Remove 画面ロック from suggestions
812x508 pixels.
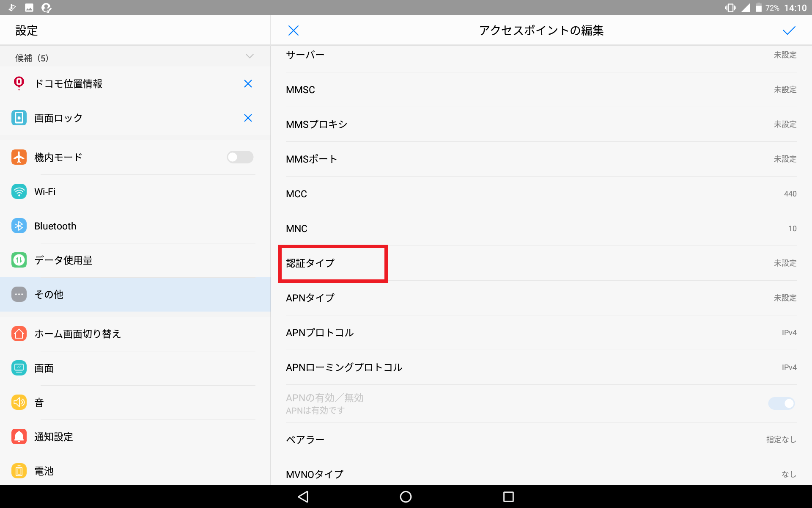point(248,118)
